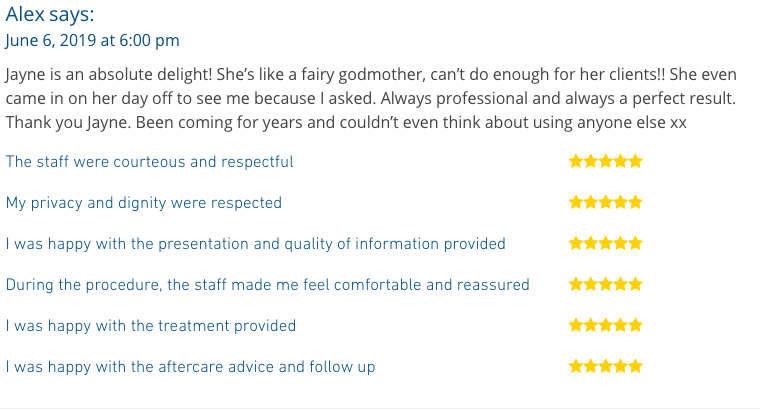Click third star of privacy and dignity rating

pyautogui.click(x=606, y=202)
